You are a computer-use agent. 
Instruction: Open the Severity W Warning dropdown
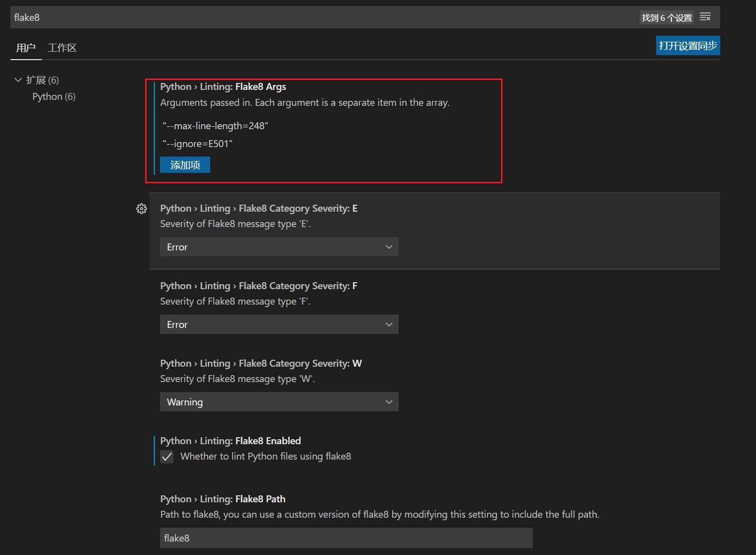279,402
